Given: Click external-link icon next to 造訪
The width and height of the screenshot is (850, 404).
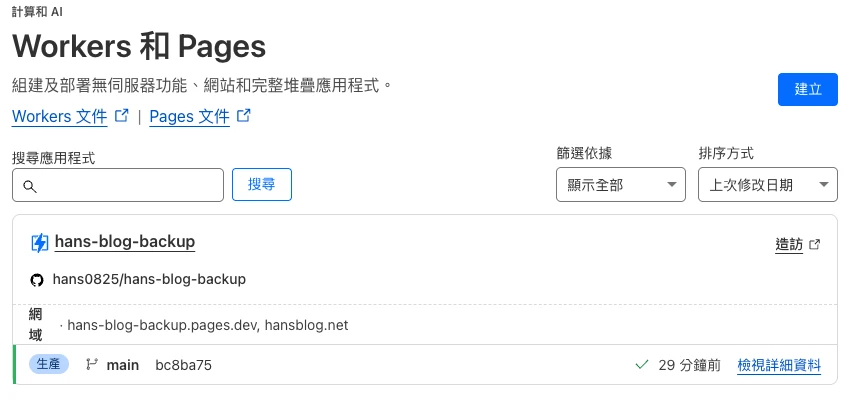Looking at the screenshot, I should [814, 245].
